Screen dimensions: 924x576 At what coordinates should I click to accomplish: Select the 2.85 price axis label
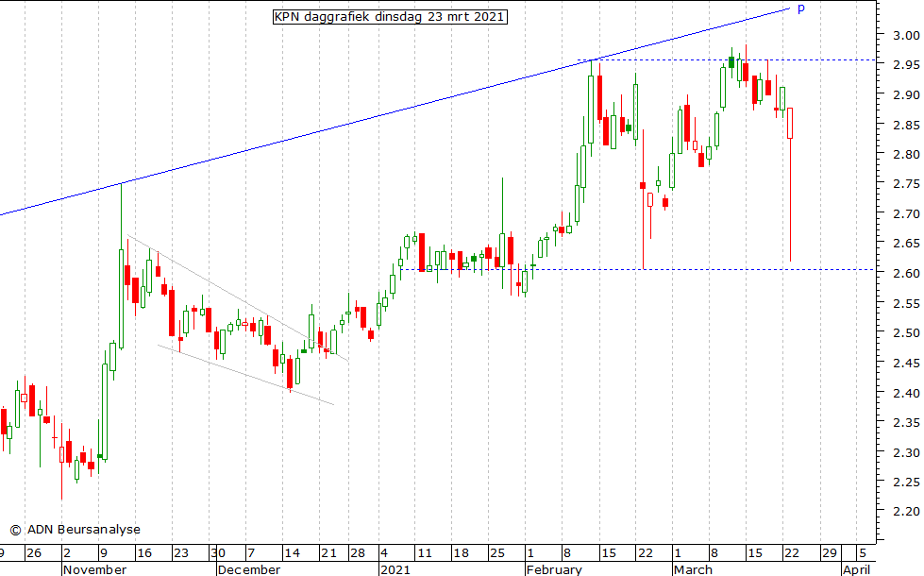(x=906, y=125)
